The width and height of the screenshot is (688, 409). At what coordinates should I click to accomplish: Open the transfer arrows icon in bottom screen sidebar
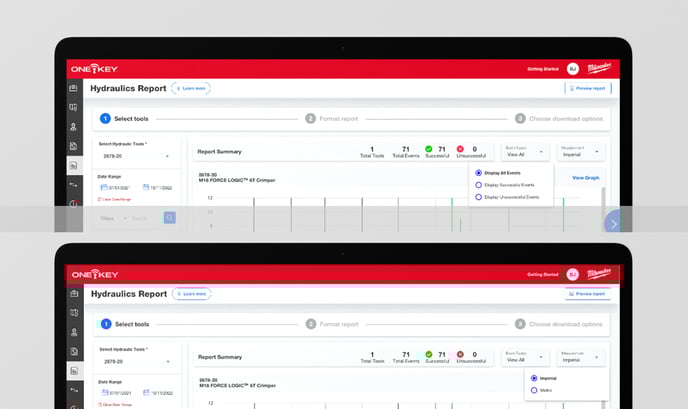click(x=74, y=390)
